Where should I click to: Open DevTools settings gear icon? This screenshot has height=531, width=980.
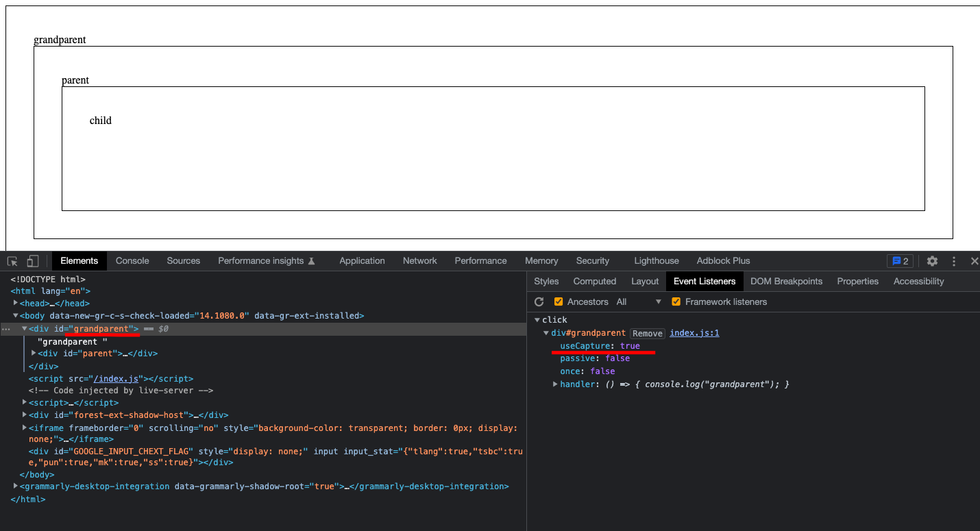pos(932,261)
